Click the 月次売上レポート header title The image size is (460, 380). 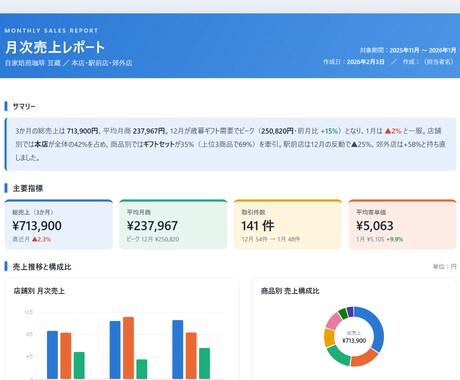click(55, 47)
